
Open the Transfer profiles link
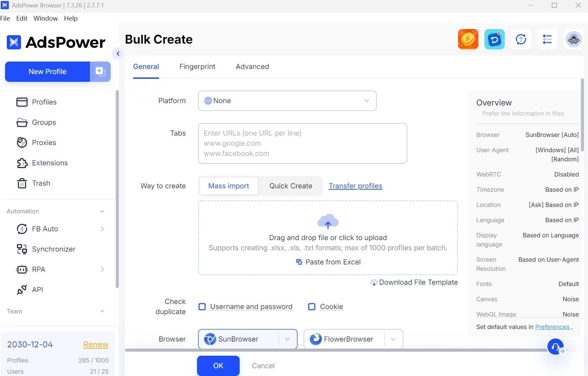coord(355,186)
